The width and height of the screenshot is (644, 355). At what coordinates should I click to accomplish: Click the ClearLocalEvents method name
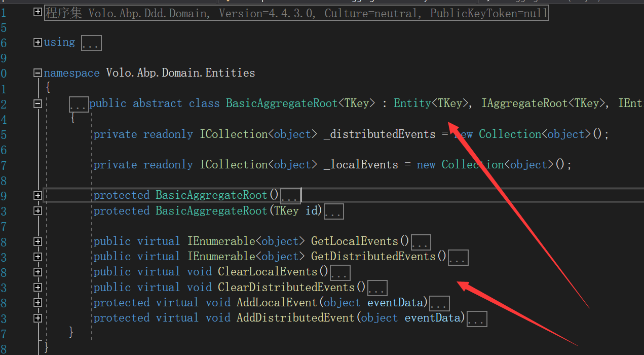pos(268,272)
